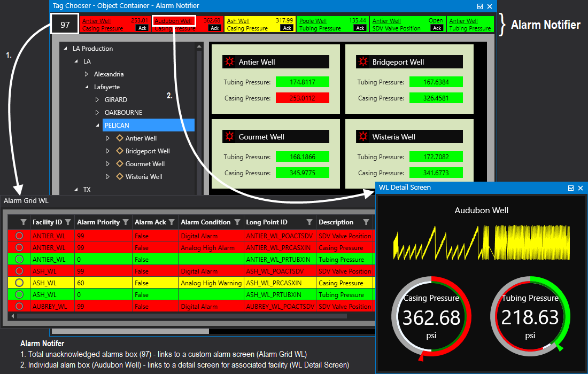Viewport: 588px width, 374px height.
Task: Close the WL Detail Screen window
Action: 581,188
